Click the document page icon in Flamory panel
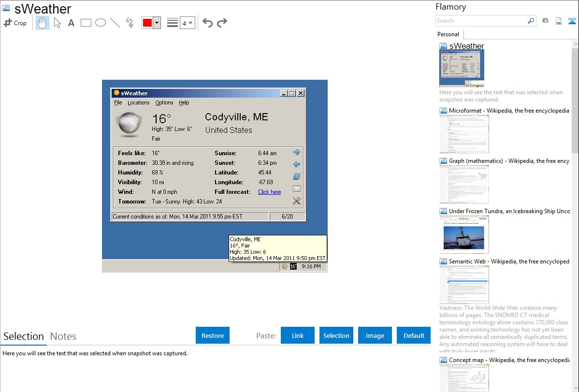579x392 pixels. (x=559, y=21)
